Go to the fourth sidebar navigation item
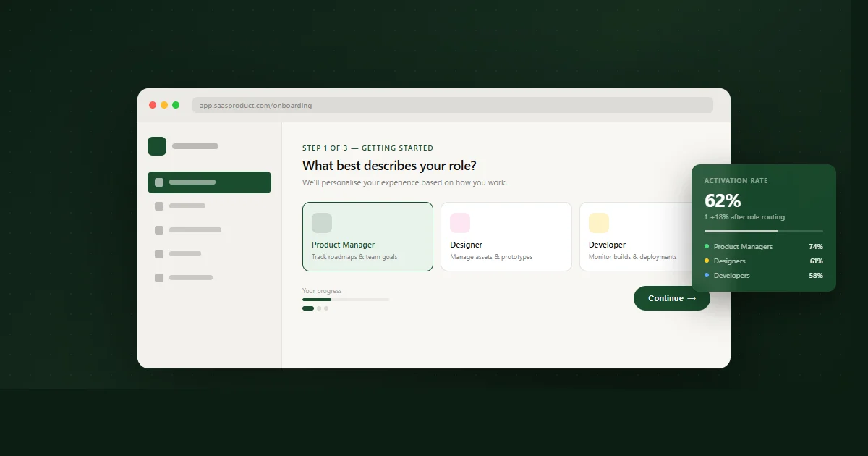The height and width of the screenshot is (456, 868). (184, 254)
